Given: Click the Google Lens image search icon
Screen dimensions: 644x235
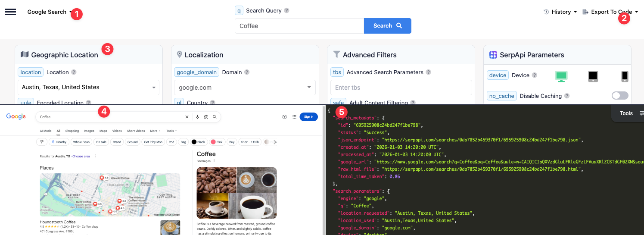Looking at the screenshot, I should tap(206, 117).
